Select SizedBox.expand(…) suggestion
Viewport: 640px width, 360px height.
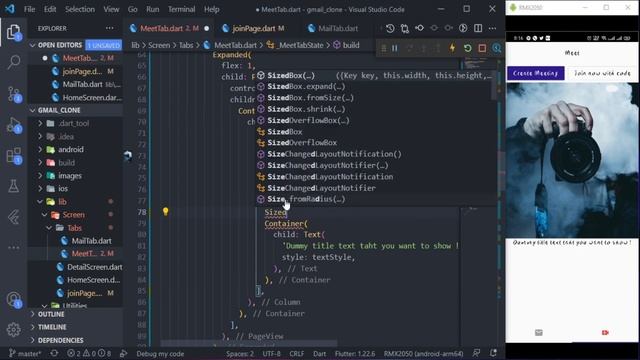coord(306,87)
